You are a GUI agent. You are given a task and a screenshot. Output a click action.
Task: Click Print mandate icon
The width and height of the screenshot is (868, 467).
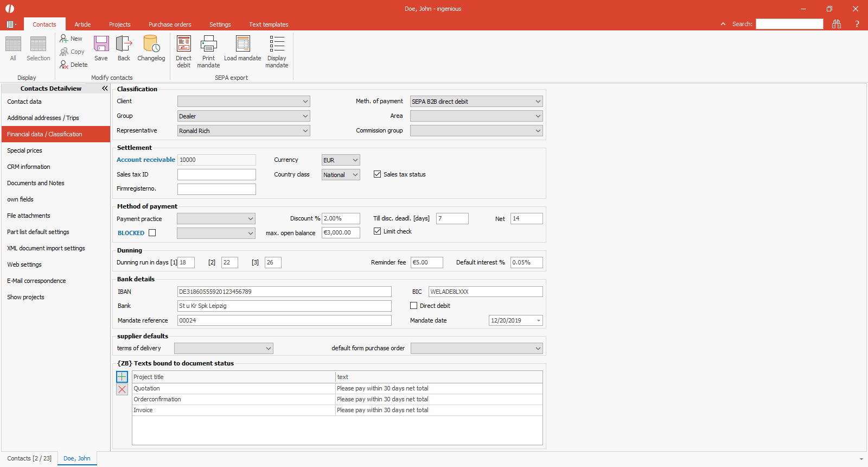click(x=208, y=52)
